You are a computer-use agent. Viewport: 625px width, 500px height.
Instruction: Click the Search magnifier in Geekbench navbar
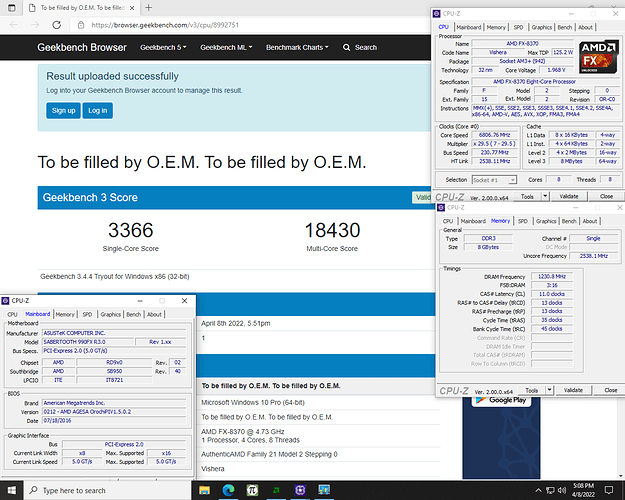point(346,47)
